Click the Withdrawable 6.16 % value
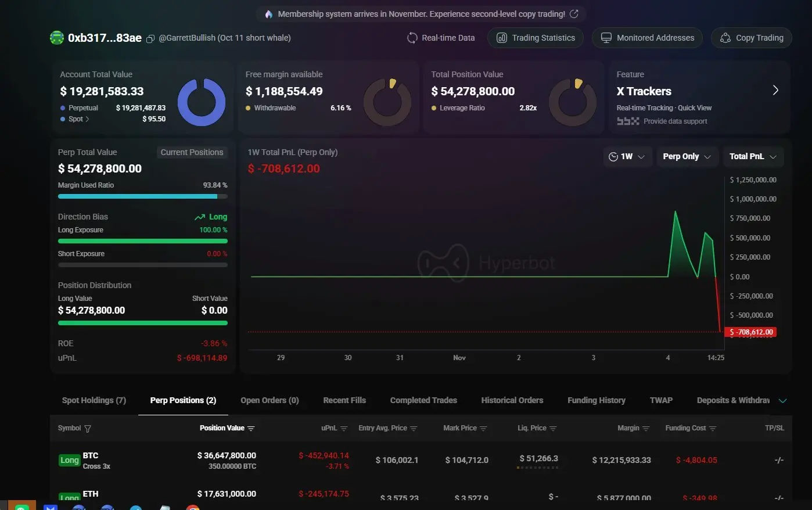Image resolution: width=812 pixels, height=510 pixels. pos(341,108)
